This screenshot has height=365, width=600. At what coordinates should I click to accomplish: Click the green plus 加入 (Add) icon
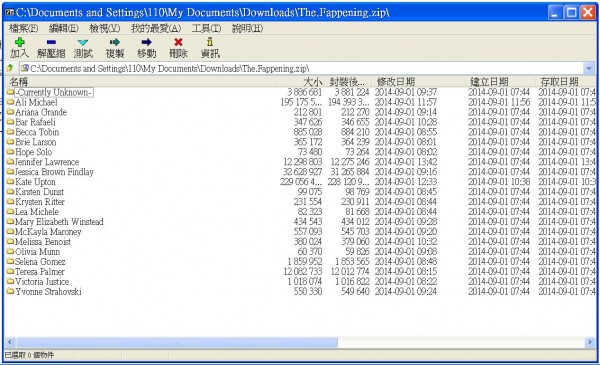(19, 42)
